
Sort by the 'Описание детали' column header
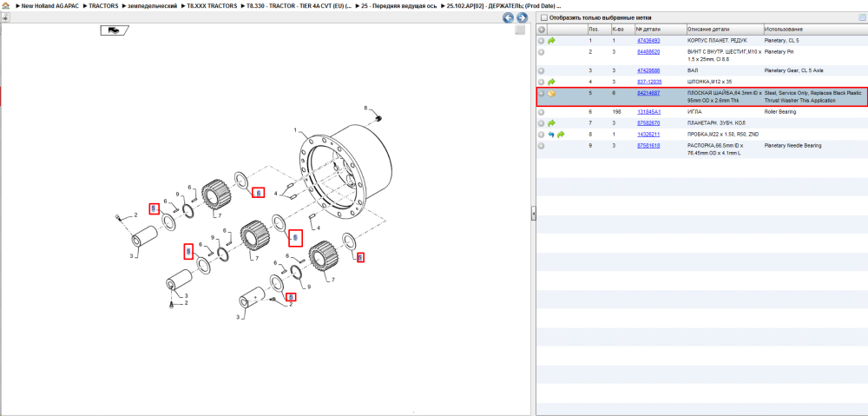pos(724,29)
